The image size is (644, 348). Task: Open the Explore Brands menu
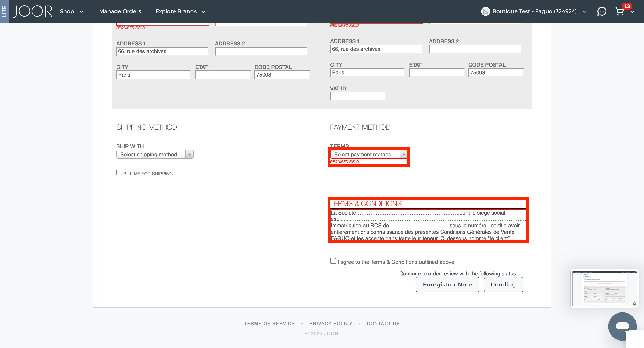pyautogui.click(x=180, y=11)
